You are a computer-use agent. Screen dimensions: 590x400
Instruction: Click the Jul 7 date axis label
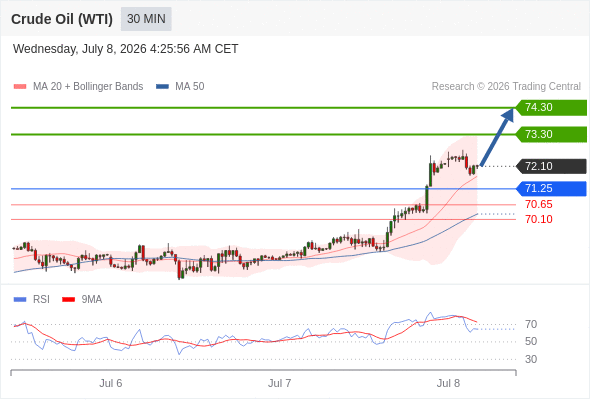pyautogui.click(x=279, y=383)
